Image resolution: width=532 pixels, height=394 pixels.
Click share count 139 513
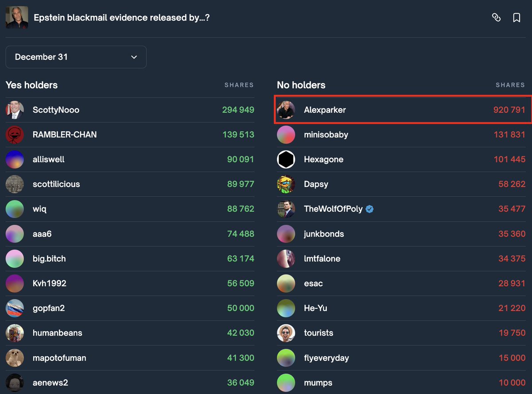[239, 135]
